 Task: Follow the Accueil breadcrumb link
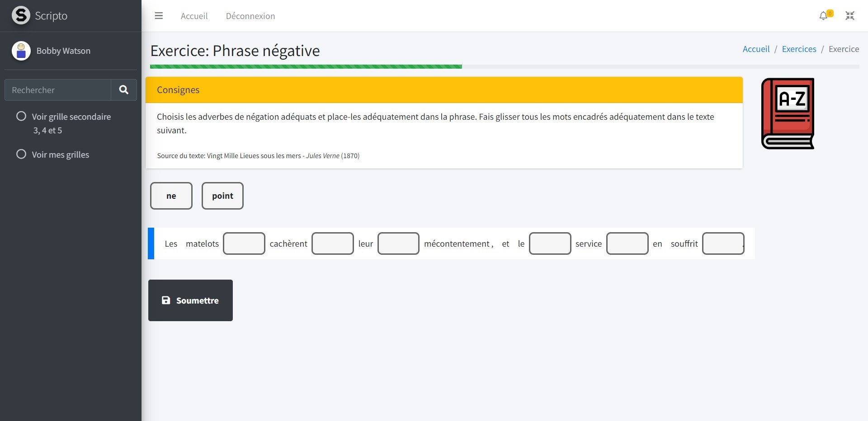(x=756, y=49)
